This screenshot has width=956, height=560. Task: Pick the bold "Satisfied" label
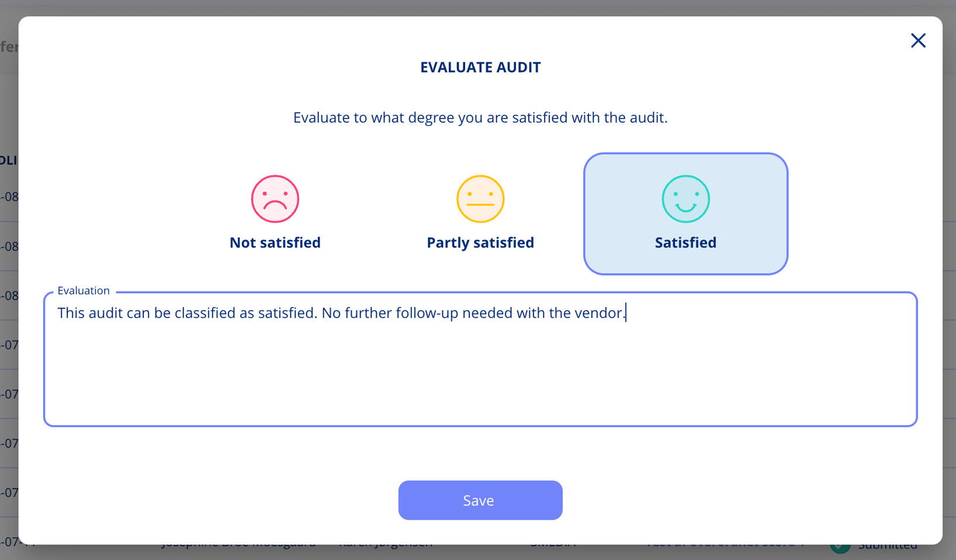pos(685,242)
